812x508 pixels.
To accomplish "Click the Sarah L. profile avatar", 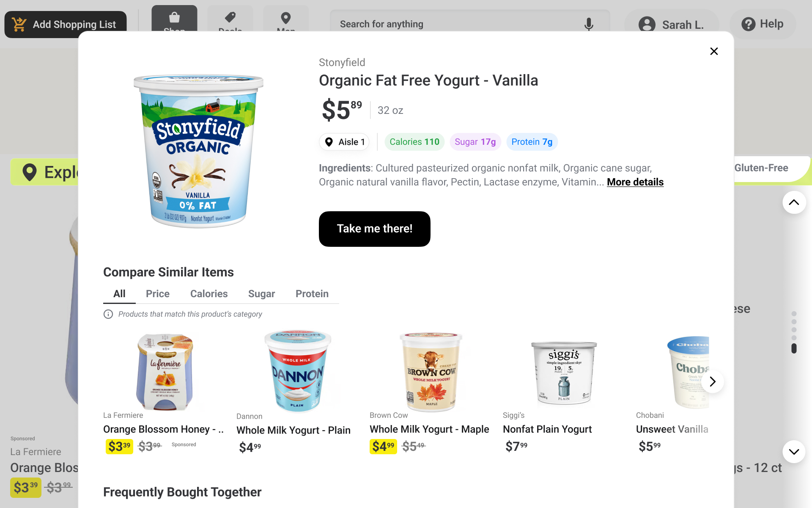I will 647,25.
